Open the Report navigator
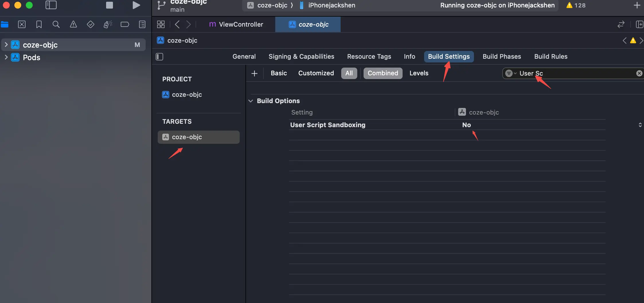 click(142, 24)
